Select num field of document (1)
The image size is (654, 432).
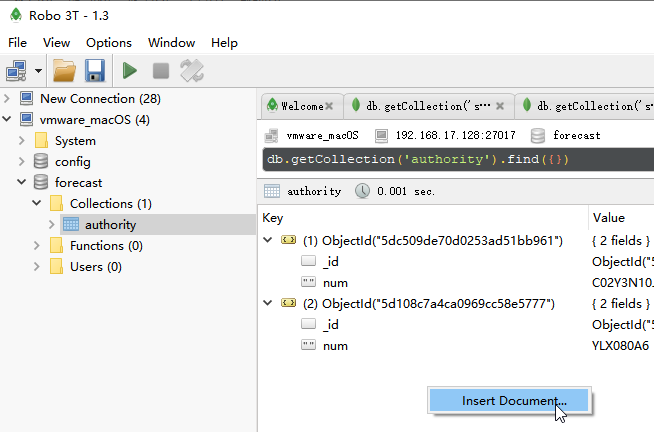click(x=335, y=283)
